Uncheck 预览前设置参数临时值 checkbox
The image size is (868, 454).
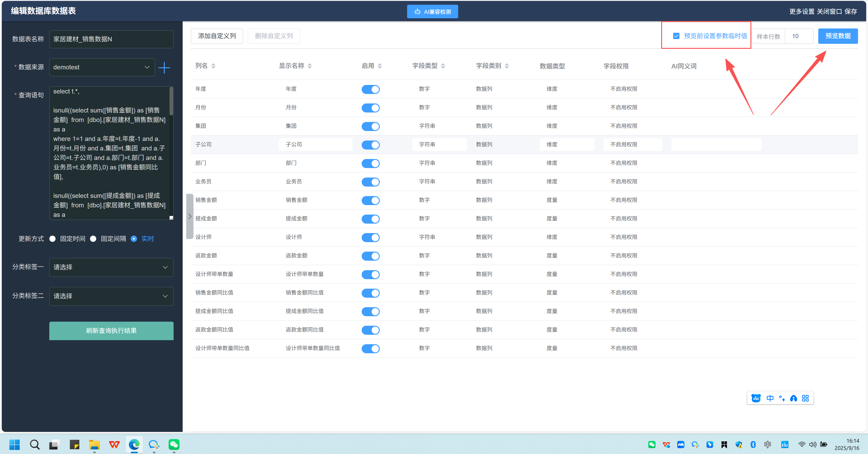pos(676,36)
